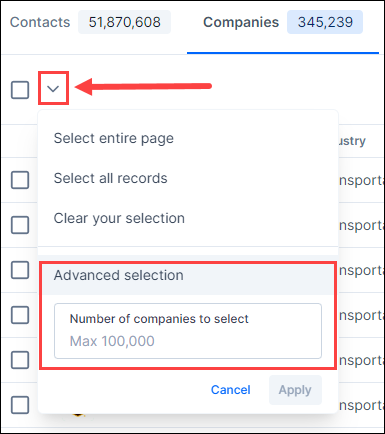
Task: Check the last visible row checkbox
Action: 20,405
